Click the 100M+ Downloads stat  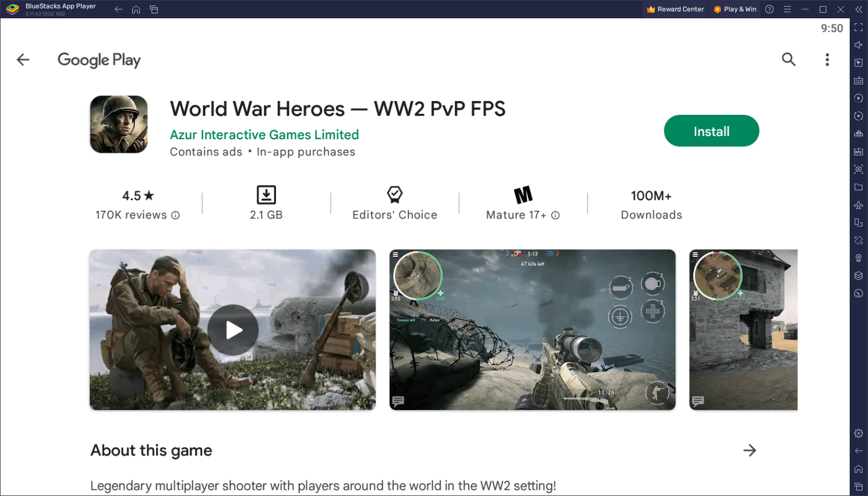[651, 205]
